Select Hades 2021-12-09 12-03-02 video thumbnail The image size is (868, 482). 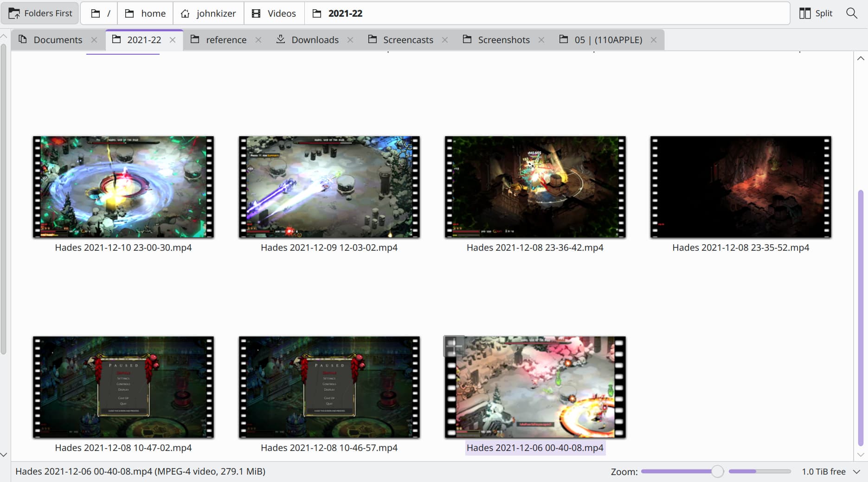coord(329,187)
